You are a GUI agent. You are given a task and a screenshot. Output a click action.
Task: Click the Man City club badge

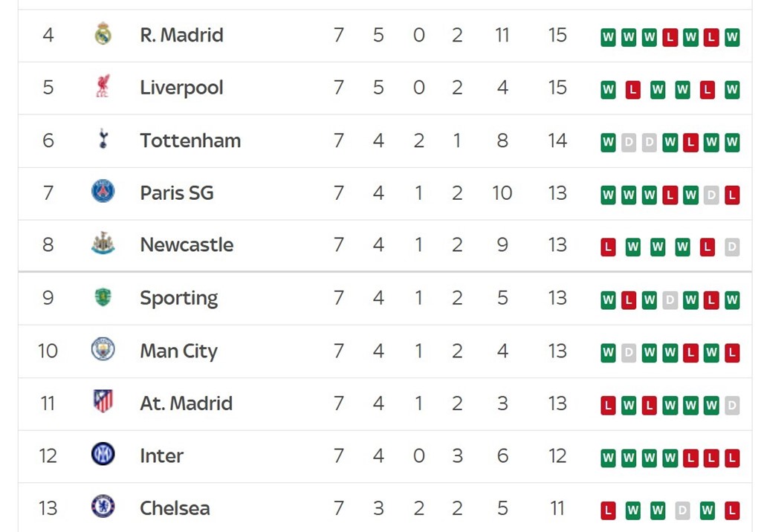pos(103,349)
